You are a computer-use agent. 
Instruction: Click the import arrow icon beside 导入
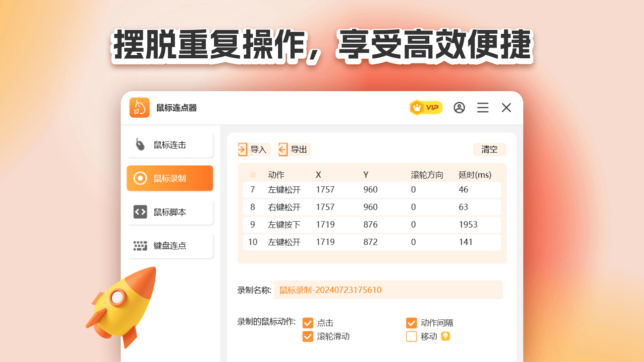[x=243, y=149]
